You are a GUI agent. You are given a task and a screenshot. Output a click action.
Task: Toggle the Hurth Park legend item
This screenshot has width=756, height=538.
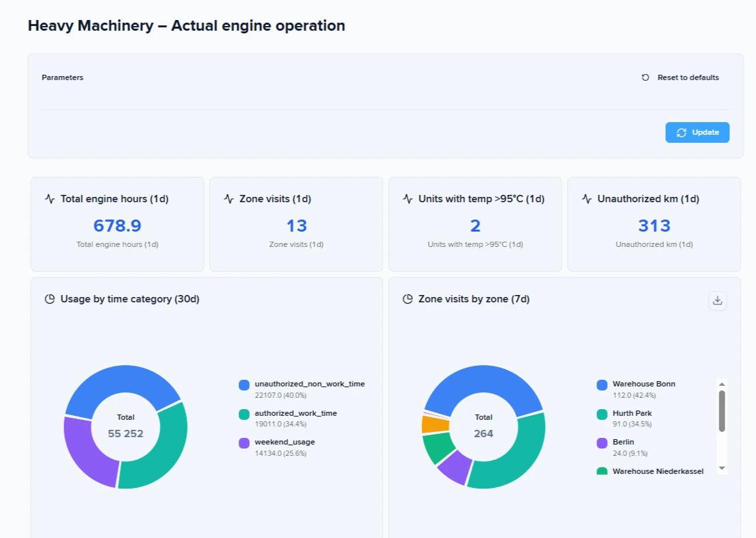click(x=632, y=413)
